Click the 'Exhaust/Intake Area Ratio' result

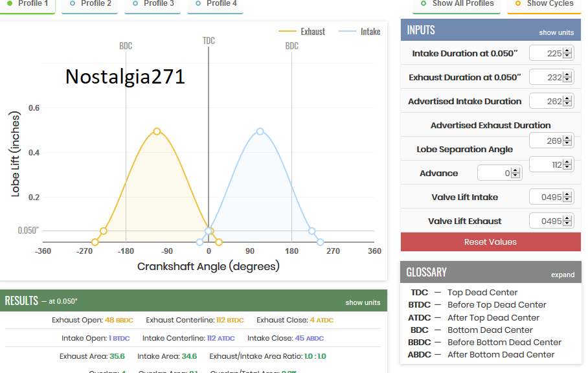[x=267, y=356]
